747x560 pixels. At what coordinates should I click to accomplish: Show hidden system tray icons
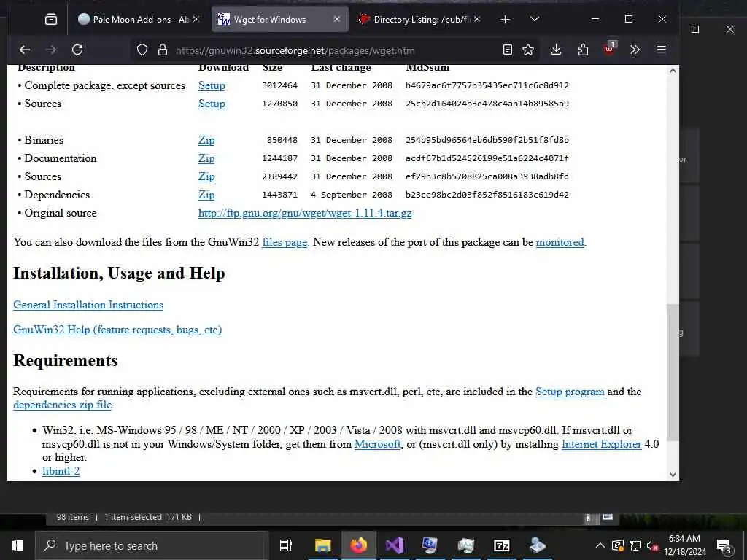[600, 545]
